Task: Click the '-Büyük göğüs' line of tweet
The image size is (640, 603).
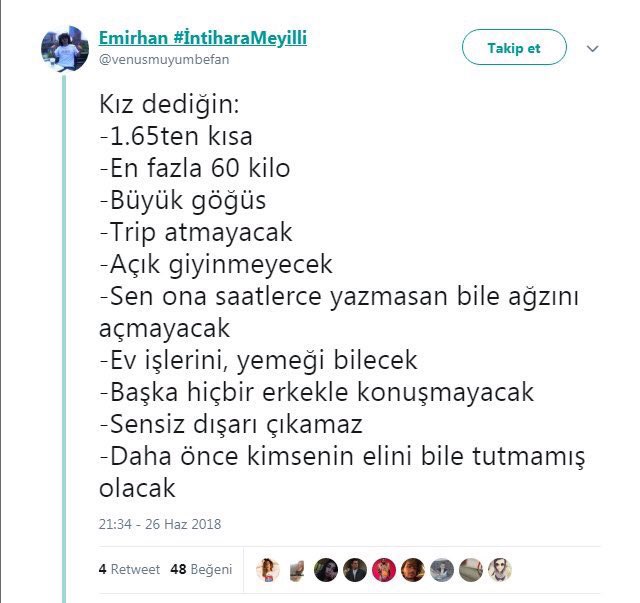Action: 183,201
